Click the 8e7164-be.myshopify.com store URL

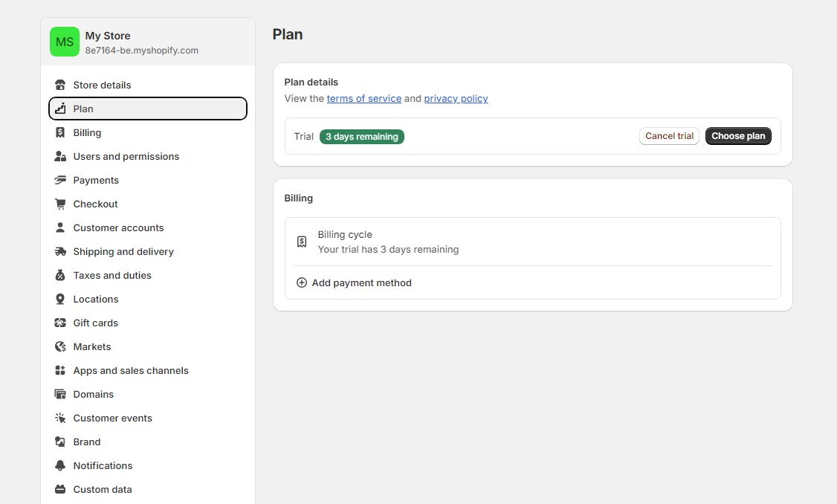[142, 51]
